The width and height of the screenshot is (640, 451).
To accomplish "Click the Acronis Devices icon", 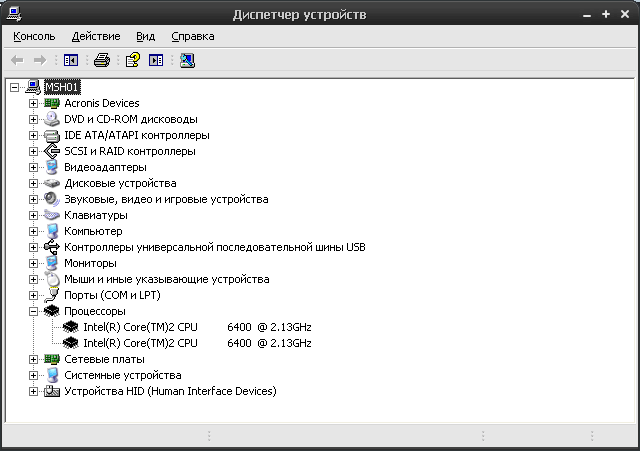I will point(53,103).
